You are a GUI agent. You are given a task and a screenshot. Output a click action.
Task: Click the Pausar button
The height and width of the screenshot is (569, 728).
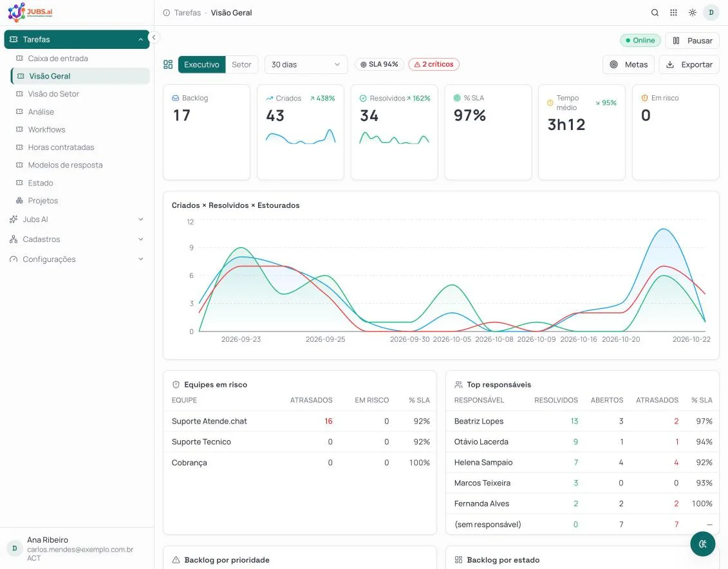coord(692,41)
